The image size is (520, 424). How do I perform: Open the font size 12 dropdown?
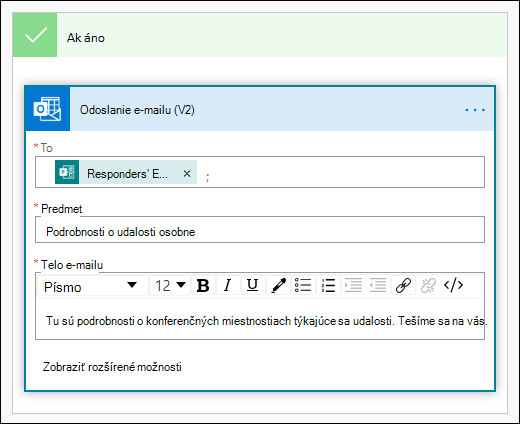pyautogui.click(x=170, y=286)
